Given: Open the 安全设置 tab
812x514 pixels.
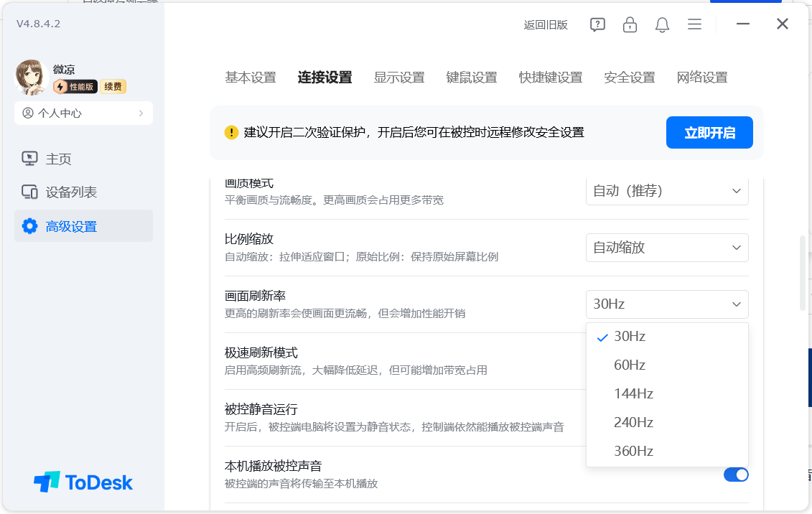Looking at the screenshot, I should pyautogui.click(x=630, y=78).
